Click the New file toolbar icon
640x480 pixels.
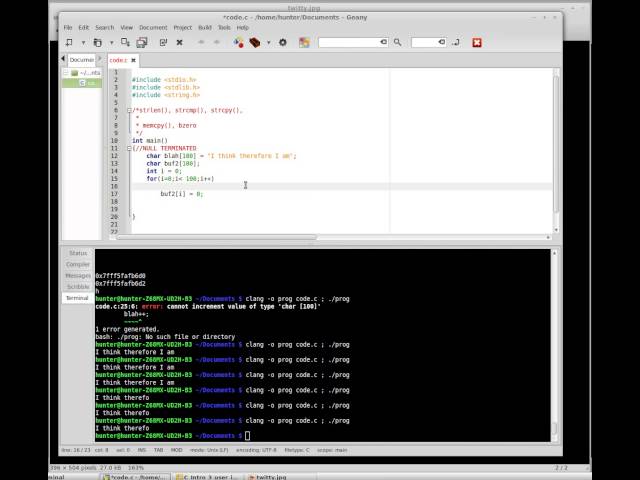click(x=69, y=42)
